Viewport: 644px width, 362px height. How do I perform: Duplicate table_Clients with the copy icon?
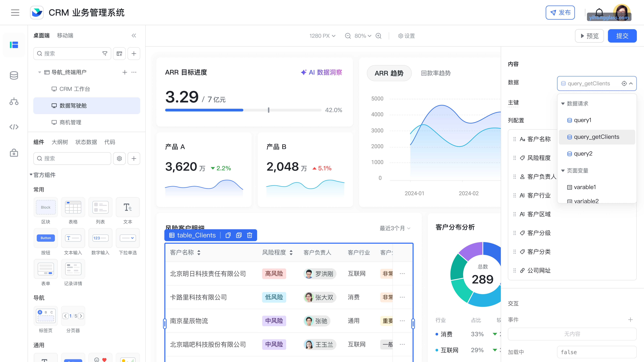point(228,235)
